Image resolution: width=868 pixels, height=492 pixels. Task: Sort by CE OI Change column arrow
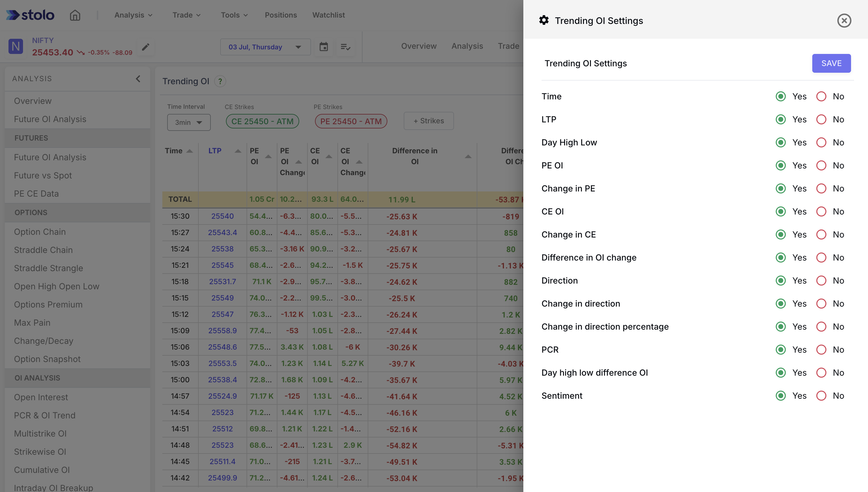pos(359,162)
